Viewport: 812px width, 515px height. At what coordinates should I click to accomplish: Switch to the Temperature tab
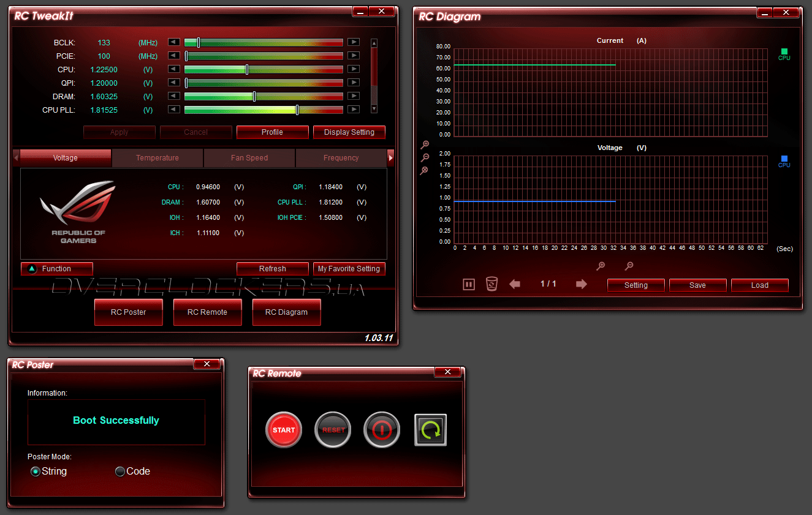[157, 158]
